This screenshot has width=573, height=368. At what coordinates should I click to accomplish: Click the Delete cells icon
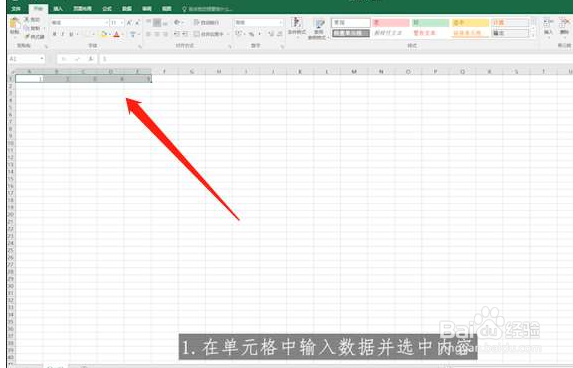point(564,23)
